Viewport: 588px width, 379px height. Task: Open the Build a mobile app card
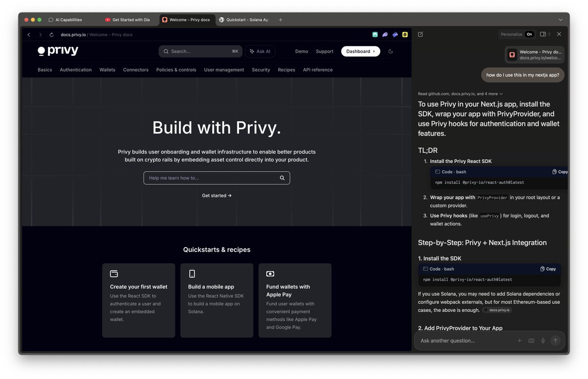click(x=217, y=301)
